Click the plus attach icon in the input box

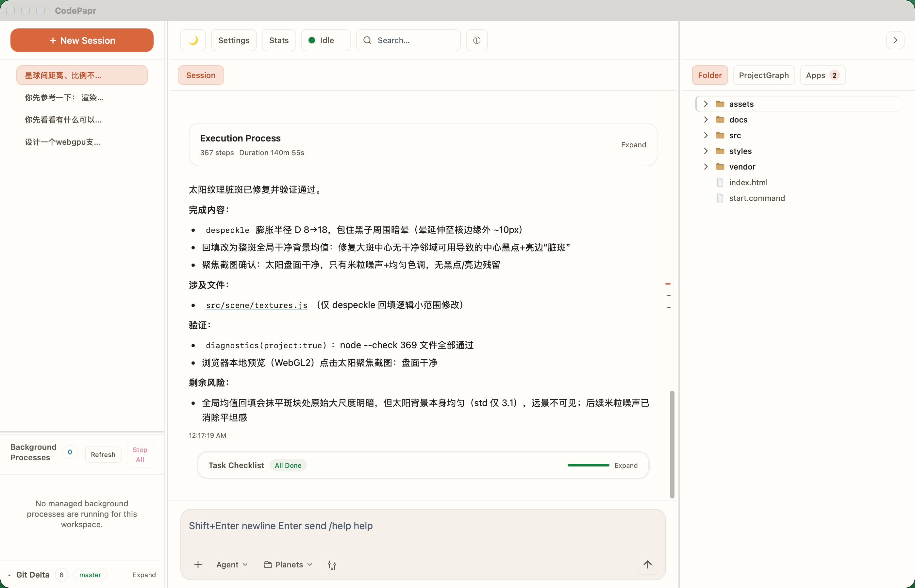pos(198,564)
